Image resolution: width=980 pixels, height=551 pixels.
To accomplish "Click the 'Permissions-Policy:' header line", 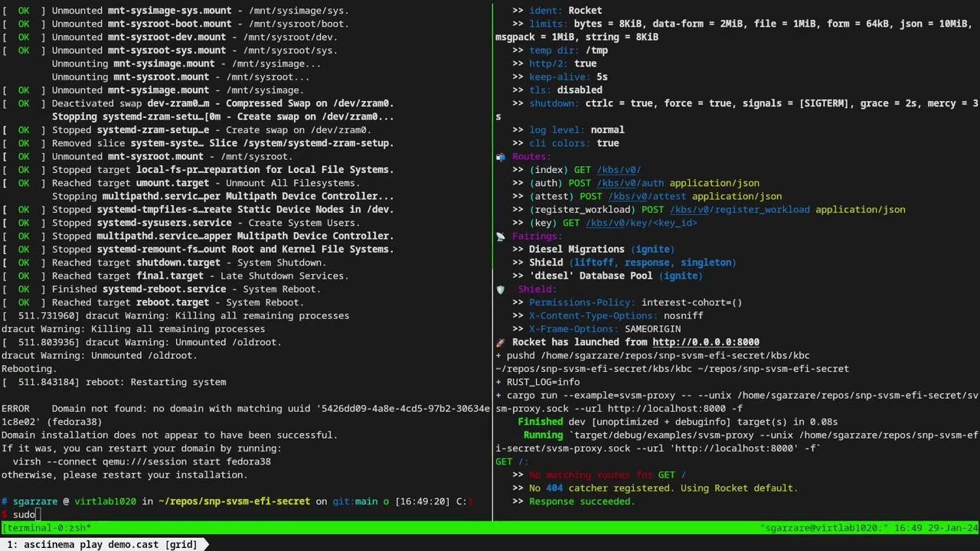I will point(627,303).
